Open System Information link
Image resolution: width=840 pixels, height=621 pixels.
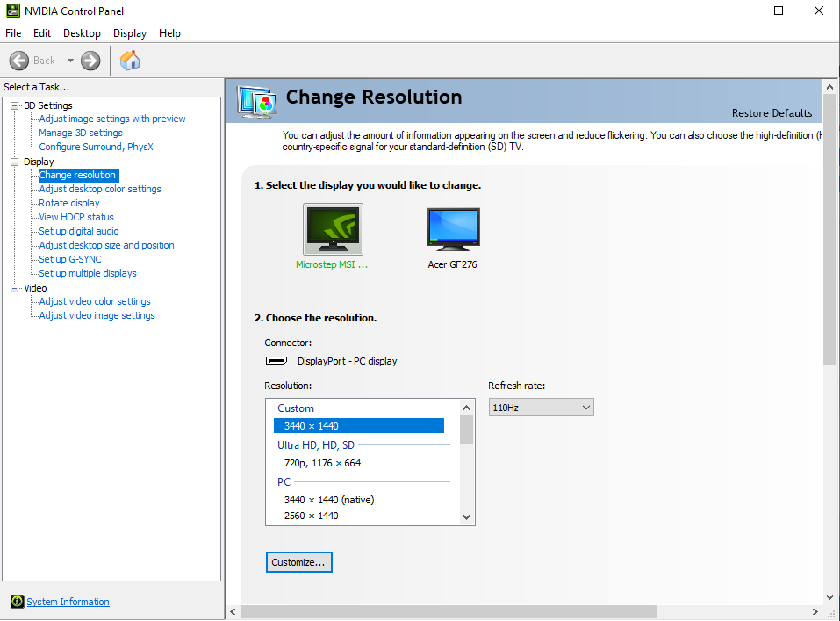coord(68,602)
